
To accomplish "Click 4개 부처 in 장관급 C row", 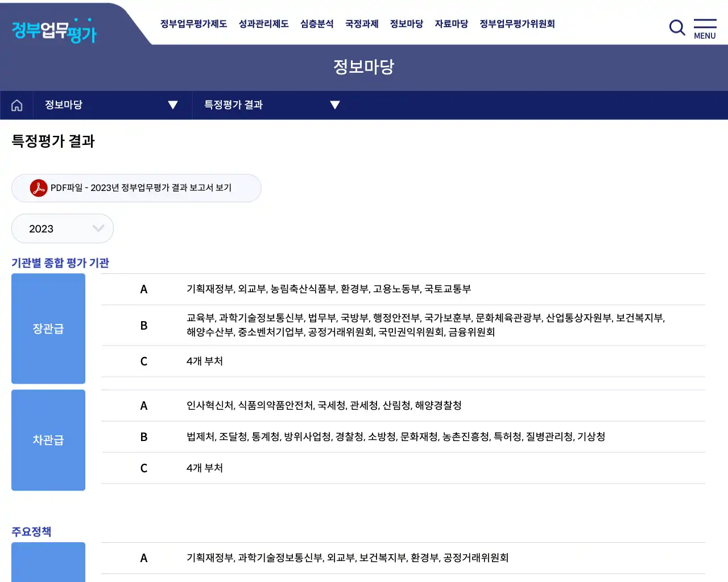I will pyautogui.click(x=205, y=361).
